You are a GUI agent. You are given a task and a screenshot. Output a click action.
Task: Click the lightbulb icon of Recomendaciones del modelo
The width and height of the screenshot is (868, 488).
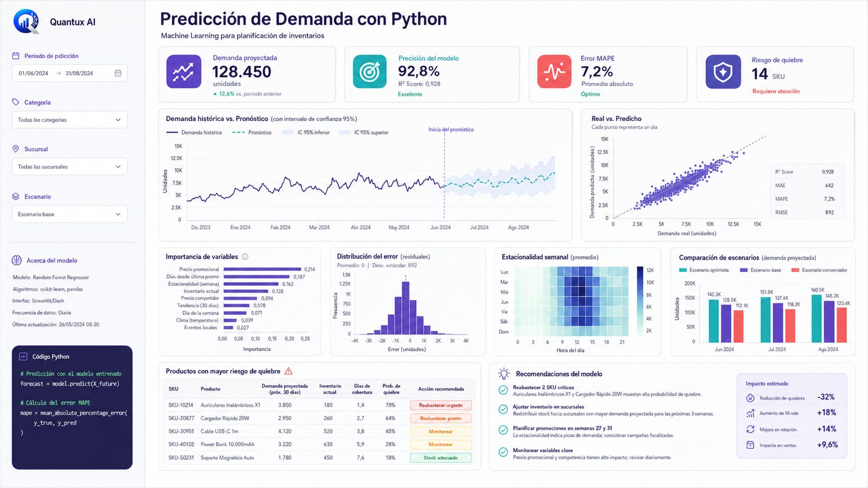[x=504, y=374]
